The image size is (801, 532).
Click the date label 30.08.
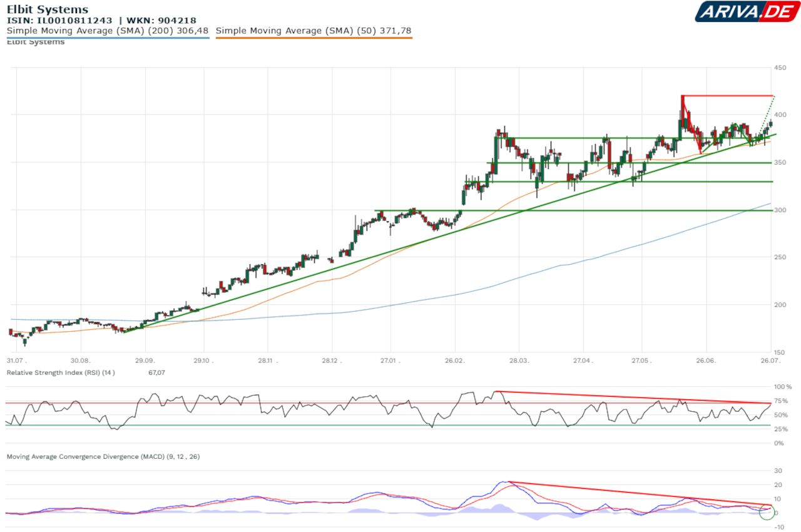click(x=81, y=361)
